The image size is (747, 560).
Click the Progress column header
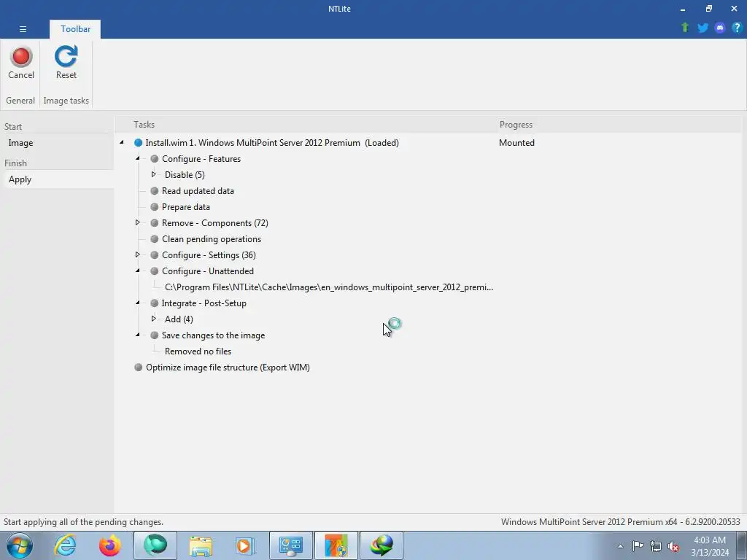516,125
